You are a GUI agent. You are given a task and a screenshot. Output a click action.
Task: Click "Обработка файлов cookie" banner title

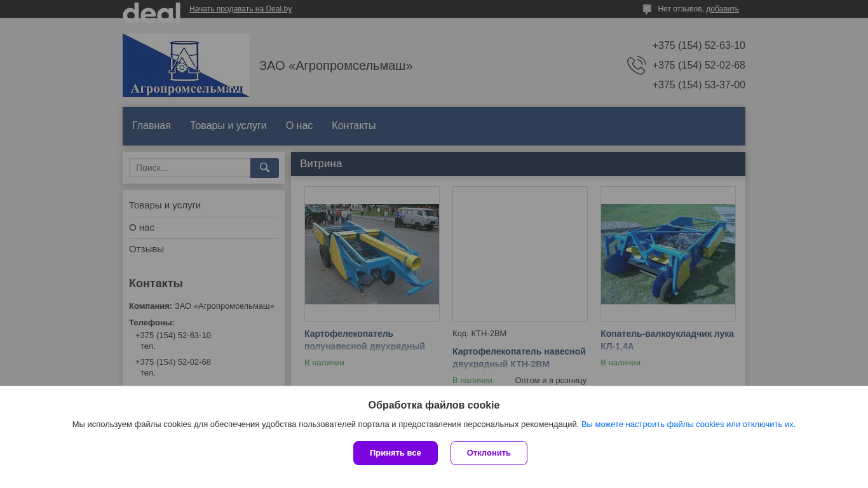[x=434, y=405]
